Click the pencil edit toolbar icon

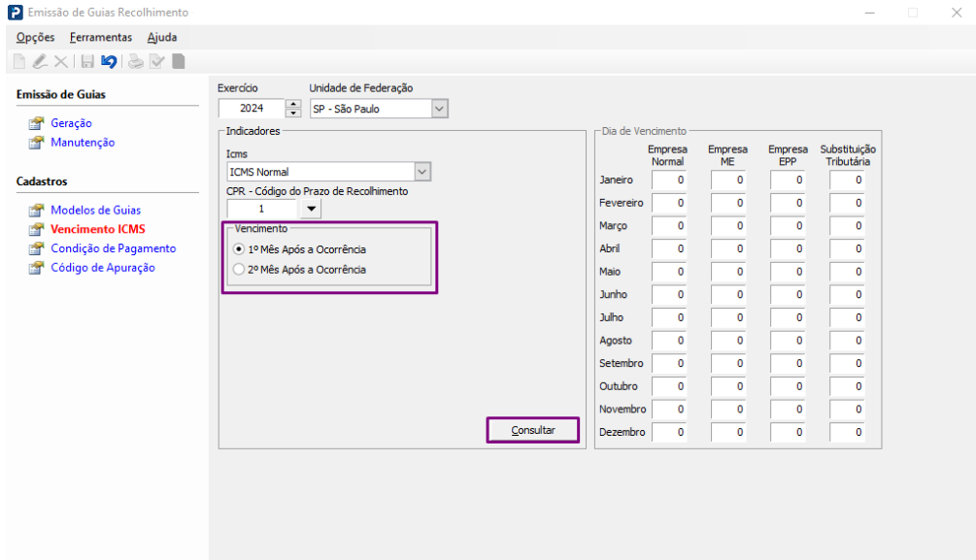pos(40,61)
